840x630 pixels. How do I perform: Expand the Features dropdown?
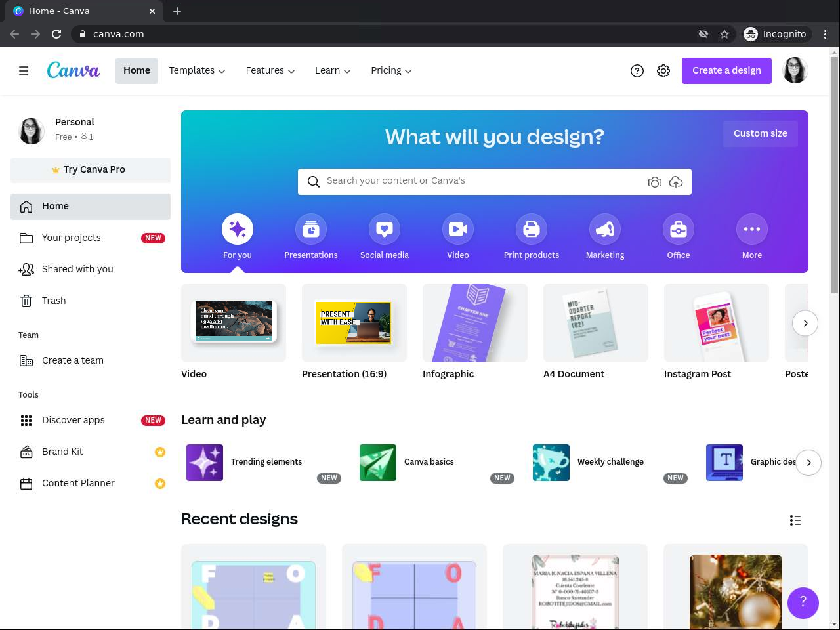(x=270, y=71)
